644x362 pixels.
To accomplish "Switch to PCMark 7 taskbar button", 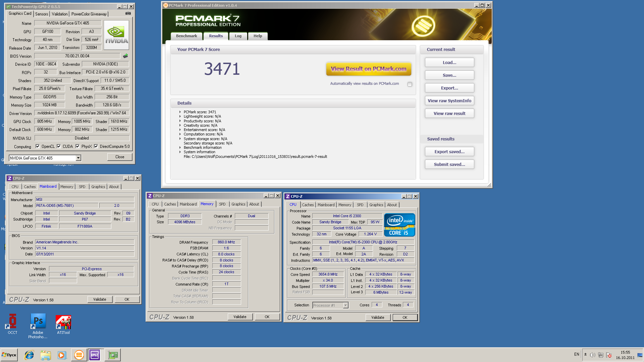I will [x=79, y=355].
